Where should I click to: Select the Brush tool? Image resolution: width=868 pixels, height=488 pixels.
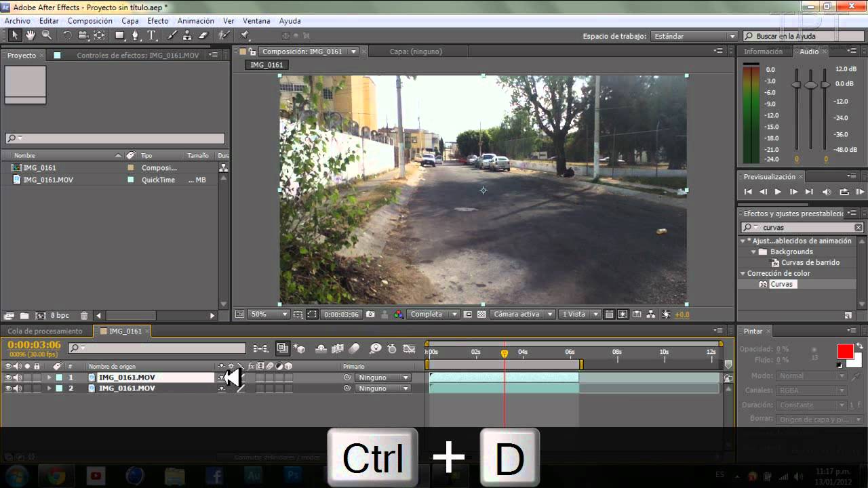(172, 35)
